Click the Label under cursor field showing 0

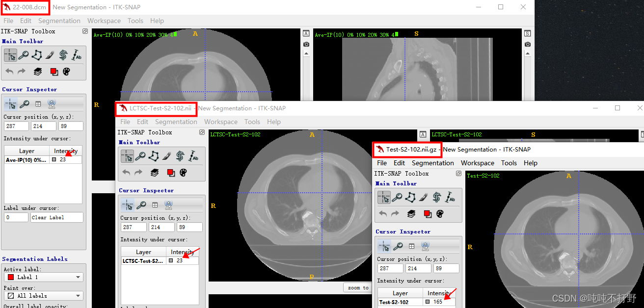click(16, 217)
